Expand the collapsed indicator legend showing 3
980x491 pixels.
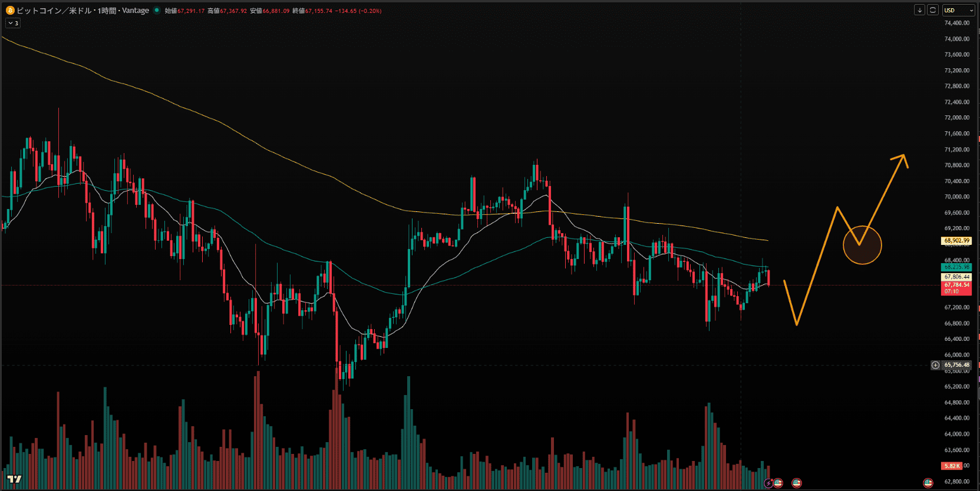click(13, 23)
